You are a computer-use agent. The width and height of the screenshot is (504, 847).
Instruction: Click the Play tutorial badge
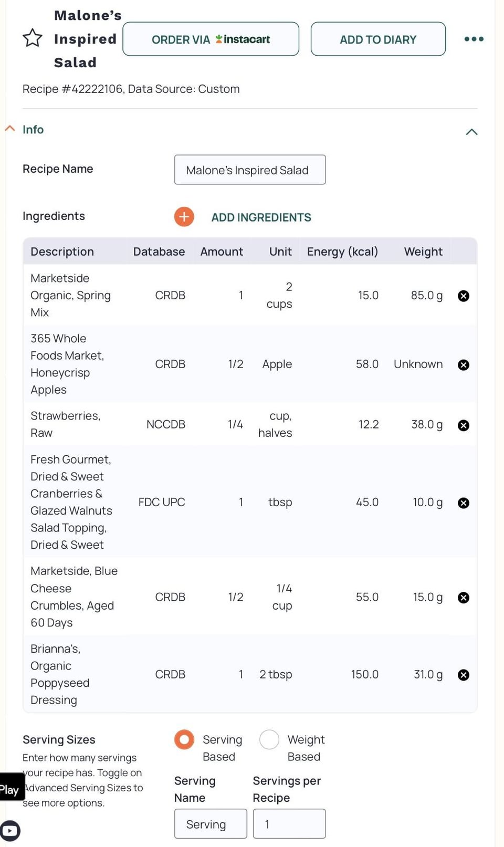coord(12,787)
